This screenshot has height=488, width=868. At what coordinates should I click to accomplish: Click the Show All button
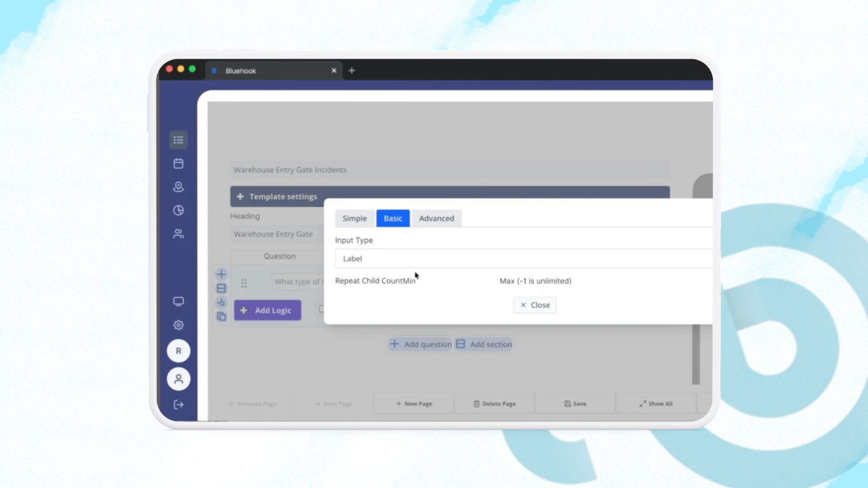coord(656,403)
